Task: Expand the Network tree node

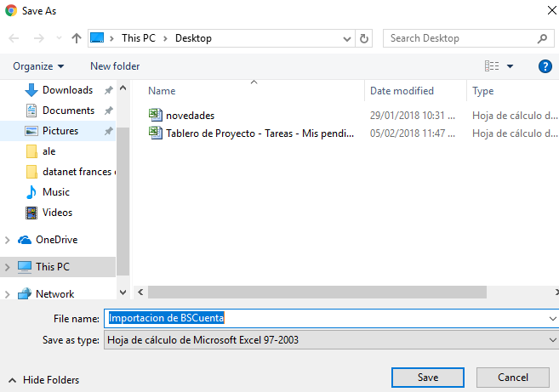Action: [7, 294]
